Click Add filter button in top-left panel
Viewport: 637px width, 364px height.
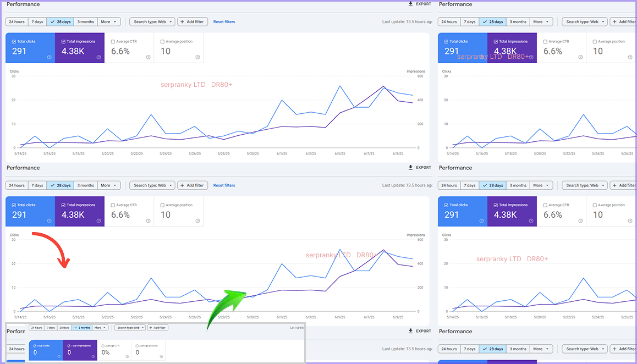click(192, 22)
